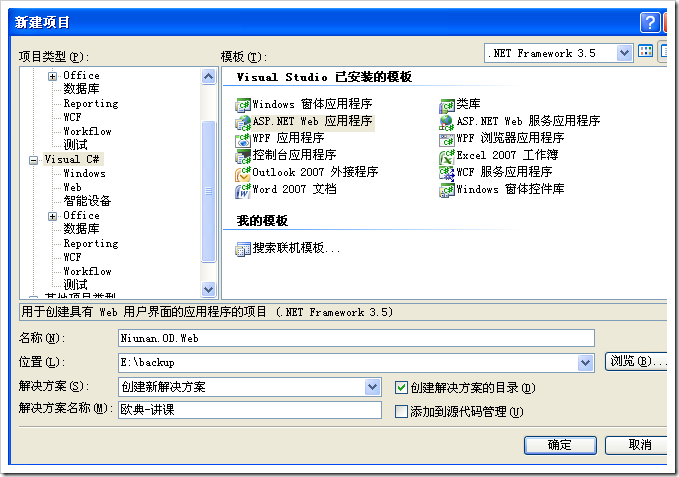The height and width of the screenshot is (477, 679).
Task: Select upper 测试 tree item
Action: point(75,145)
